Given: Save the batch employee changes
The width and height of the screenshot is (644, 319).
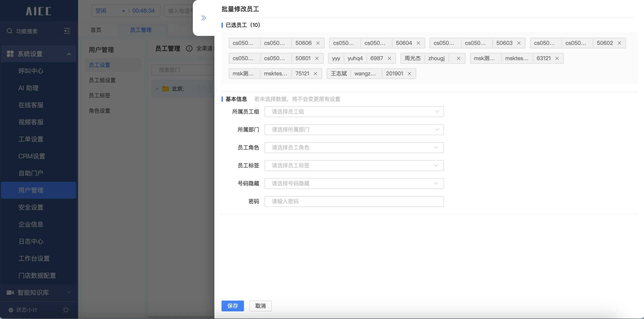Looking at the screenshot, I should (233, 306).
